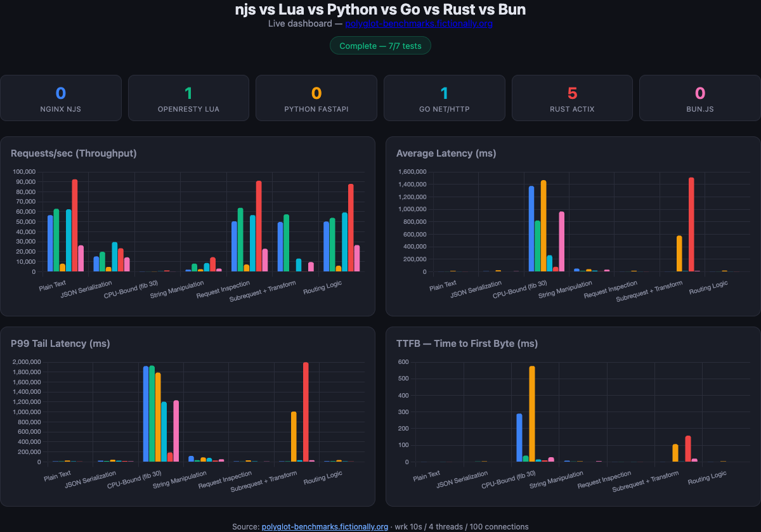Screen dimensions: 761x532
Task: Click red Rust bar for Routing Logic in Throughput chart
Action: click(x=351, y=228)
